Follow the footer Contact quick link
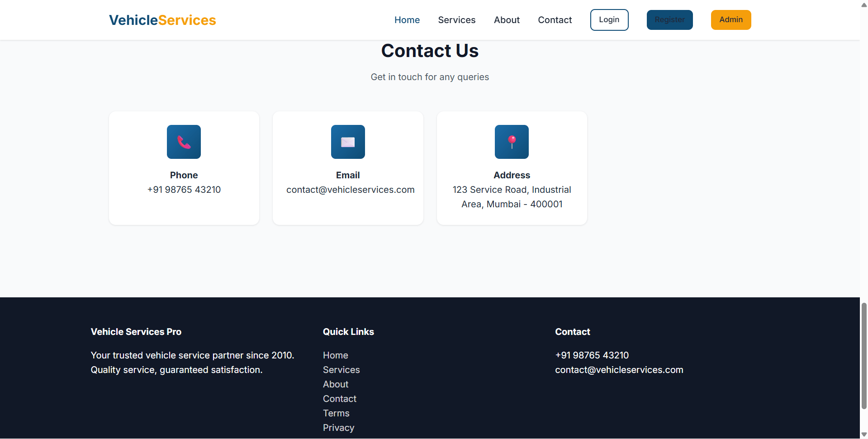 340,399
